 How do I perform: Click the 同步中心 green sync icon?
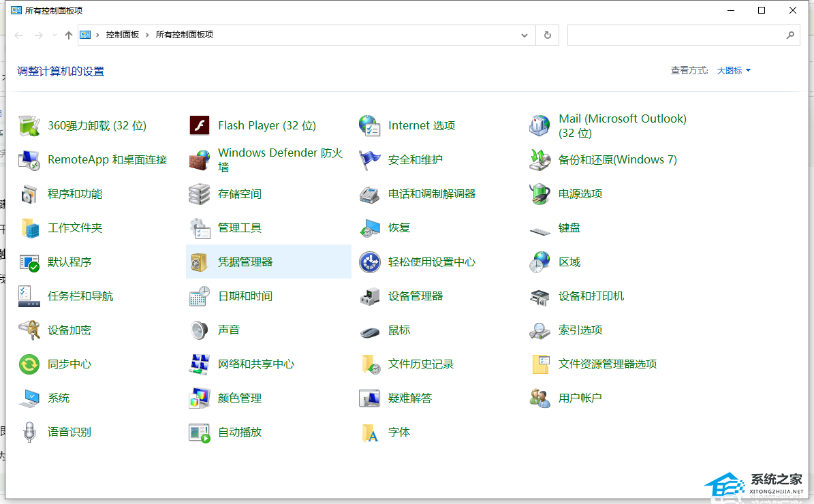point(30,364)
